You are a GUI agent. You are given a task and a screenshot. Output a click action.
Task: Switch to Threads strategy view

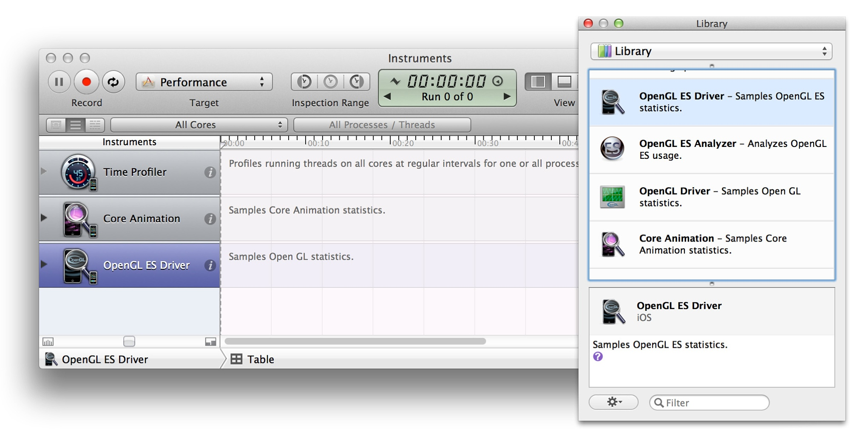pyautogui.click(x=95, y=125)
